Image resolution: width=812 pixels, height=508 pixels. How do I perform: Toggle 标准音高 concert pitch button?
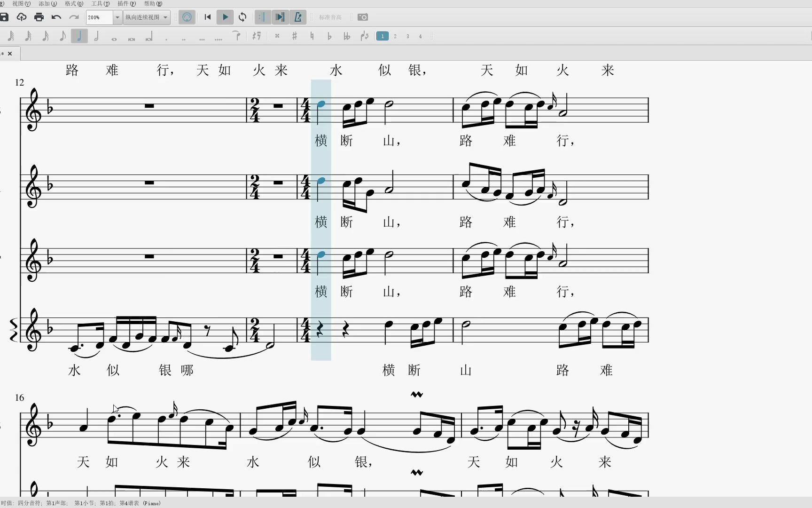[330, 17]
